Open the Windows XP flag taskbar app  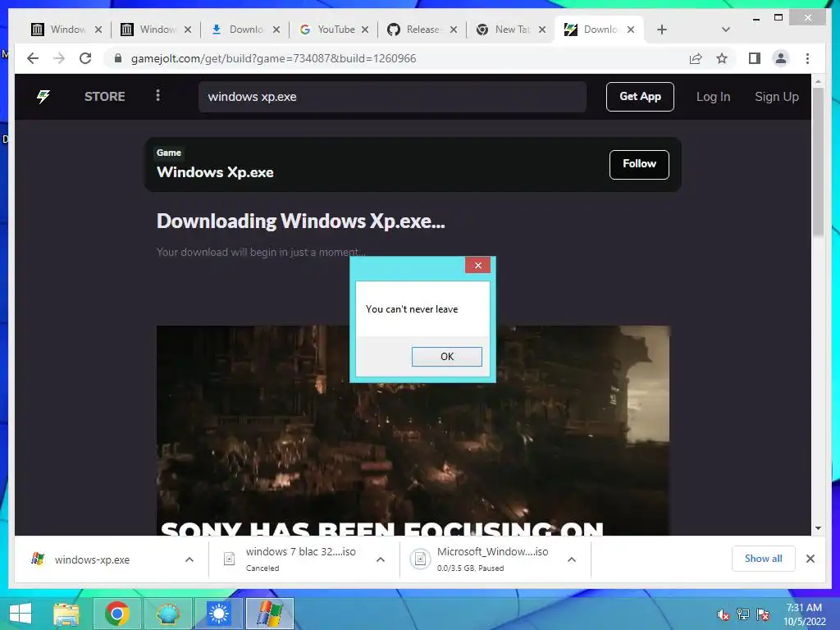[x=269, y=614]
